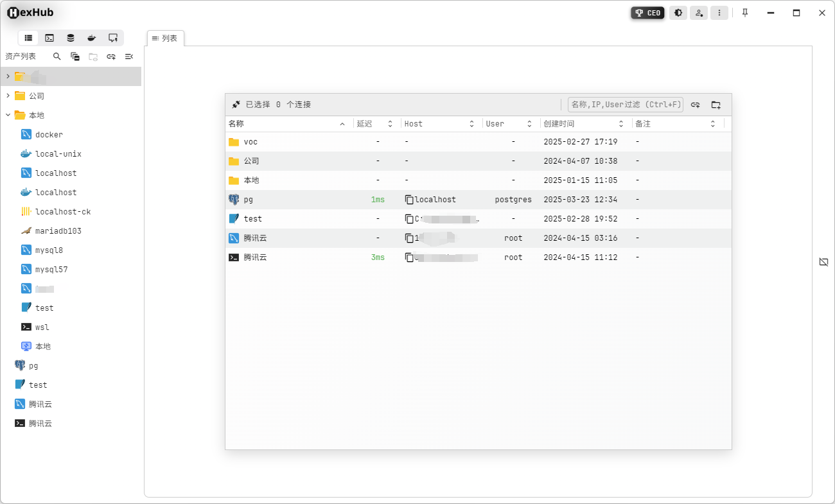Open the terminal view icon in sidebar tabs
Screen dimensions: 835x504
click(x=49, y=38)
